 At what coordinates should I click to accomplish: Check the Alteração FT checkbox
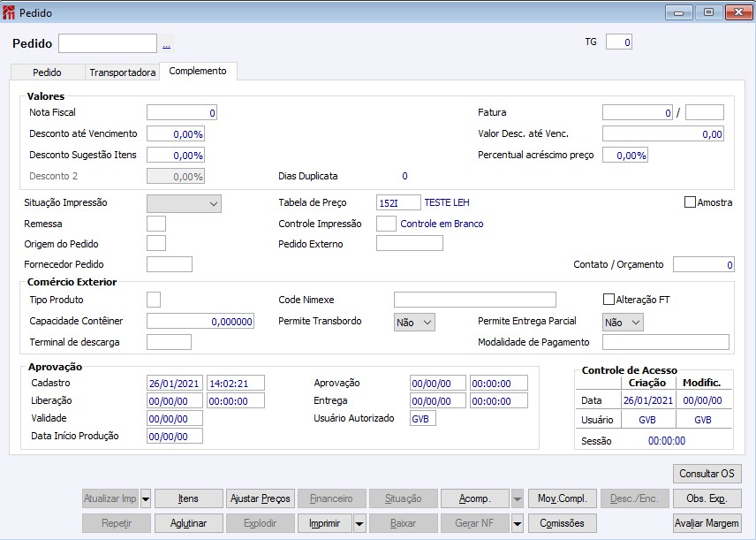click(609, 300)
